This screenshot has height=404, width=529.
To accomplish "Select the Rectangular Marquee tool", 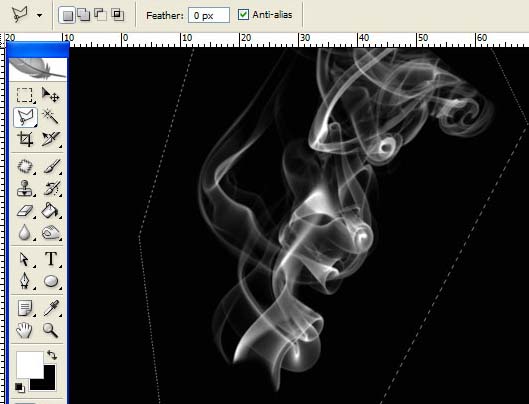I will pyautogui.click(x=25, y=95).
